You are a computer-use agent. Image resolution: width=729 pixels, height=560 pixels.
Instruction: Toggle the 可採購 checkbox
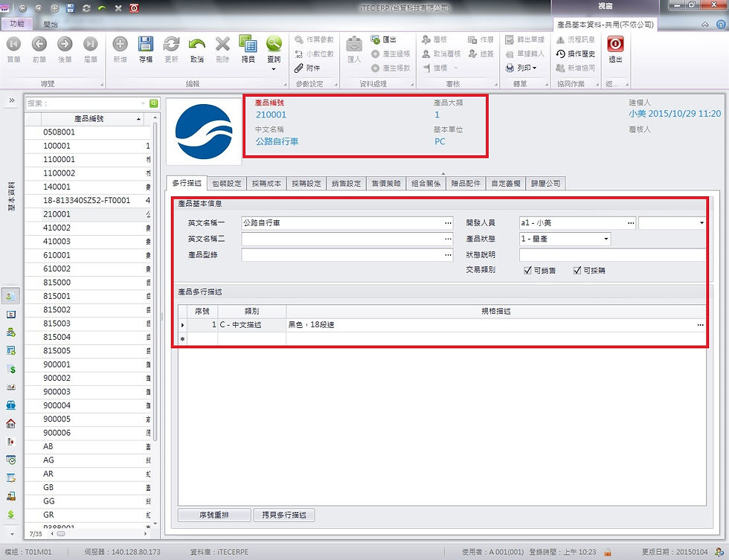pos(577,271)
